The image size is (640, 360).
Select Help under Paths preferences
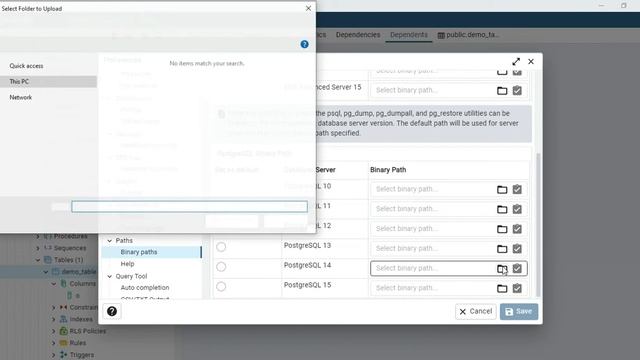point(127,264)
